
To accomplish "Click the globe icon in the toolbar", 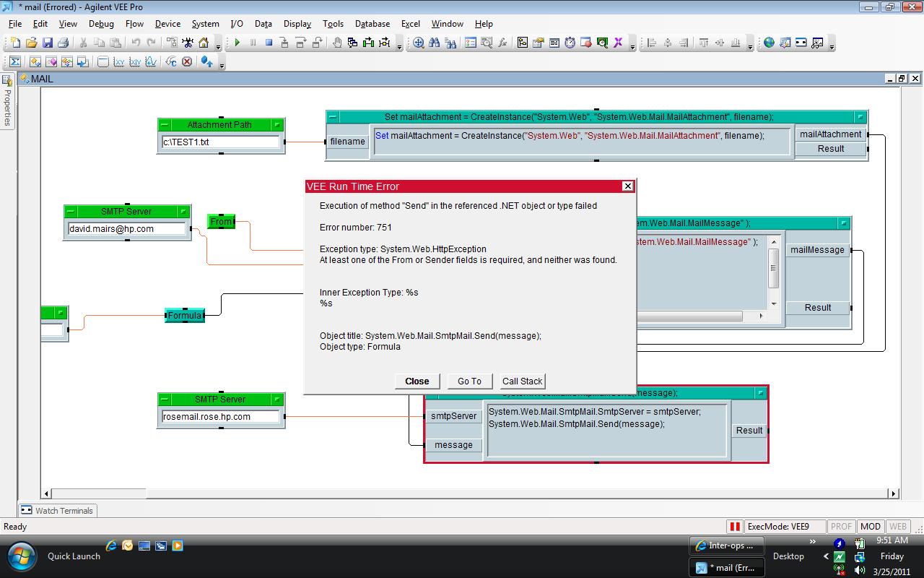I will tap(769, 43).
